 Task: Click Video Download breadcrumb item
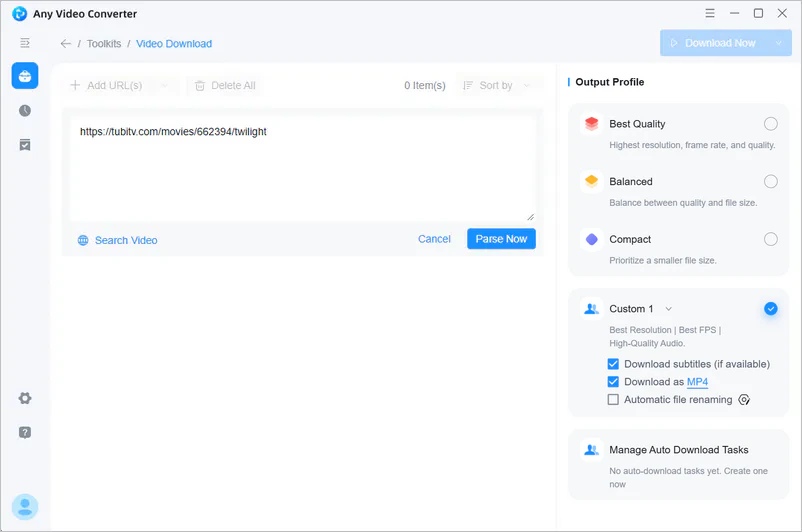[174, 43]
